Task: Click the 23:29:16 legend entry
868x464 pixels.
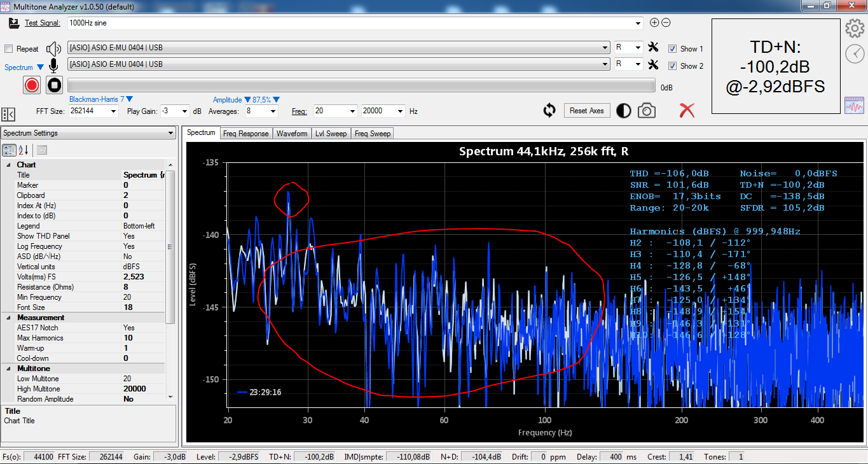Action: [x=258, y=392]
